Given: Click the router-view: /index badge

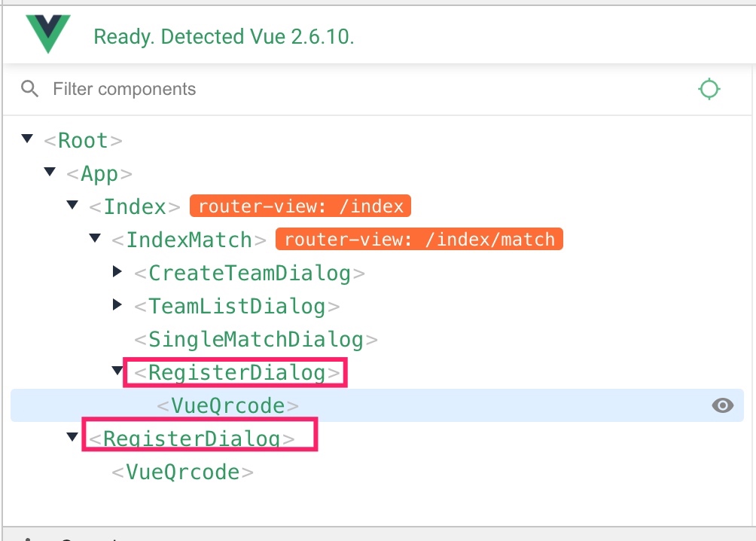Looking at the screenshot, I should pos(300,206).
